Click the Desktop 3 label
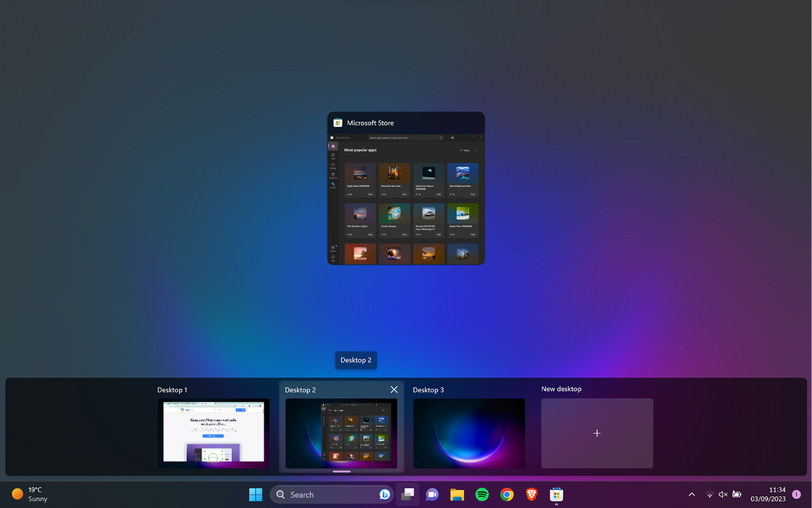812x508 pixels. coord(428,390)
